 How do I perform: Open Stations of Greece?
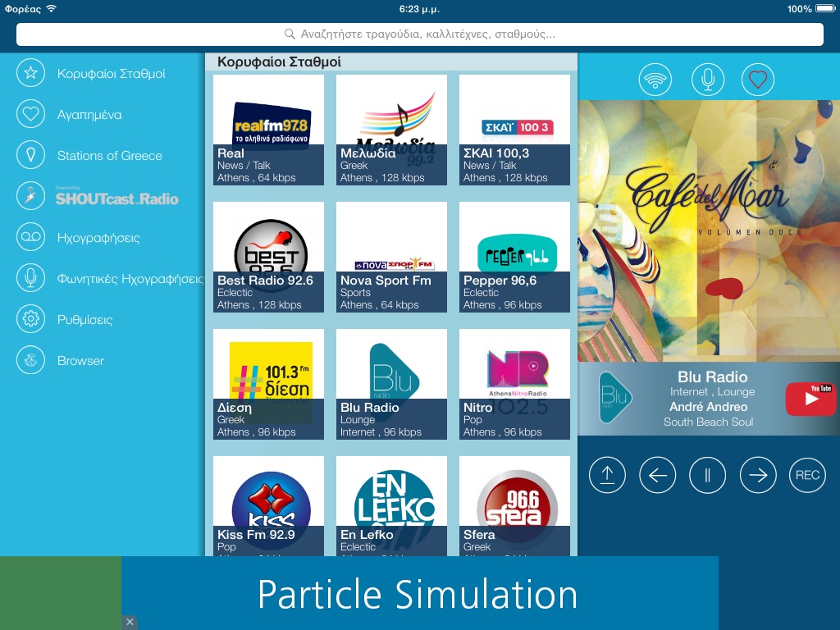click(109, 156)
